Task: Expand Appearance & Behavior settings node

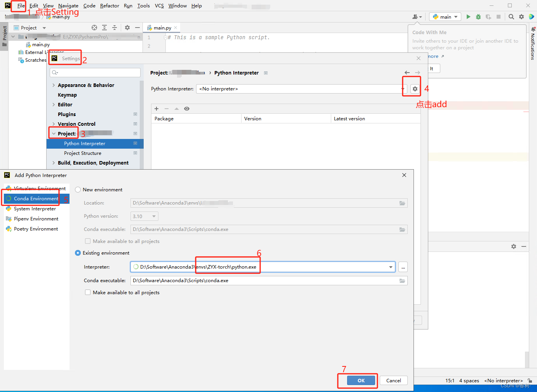Action: (x=54, y=85)
